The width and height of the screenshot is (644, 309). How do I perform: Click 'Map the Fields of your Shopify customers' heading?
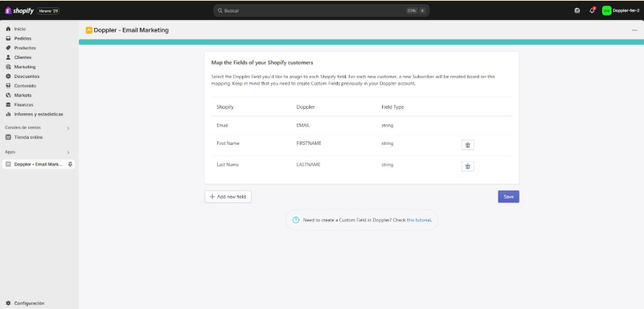coord(262,63)
